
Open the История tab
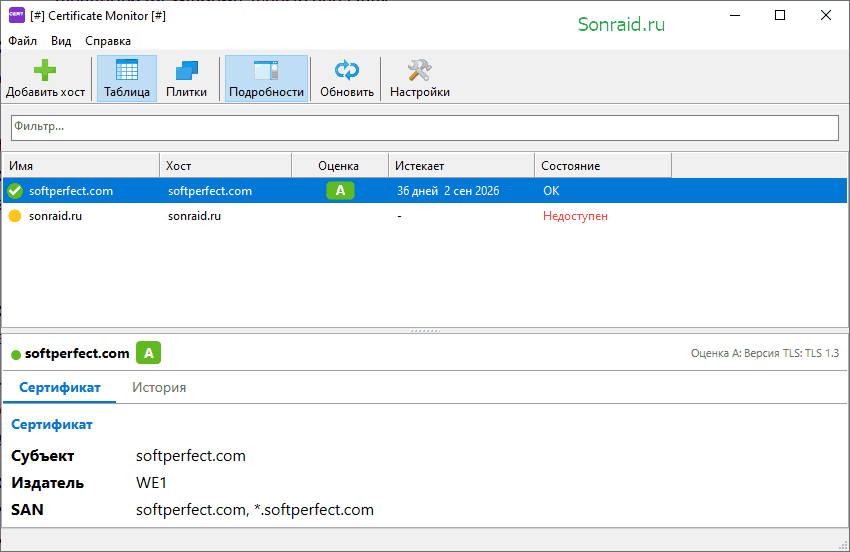point(159,388)
